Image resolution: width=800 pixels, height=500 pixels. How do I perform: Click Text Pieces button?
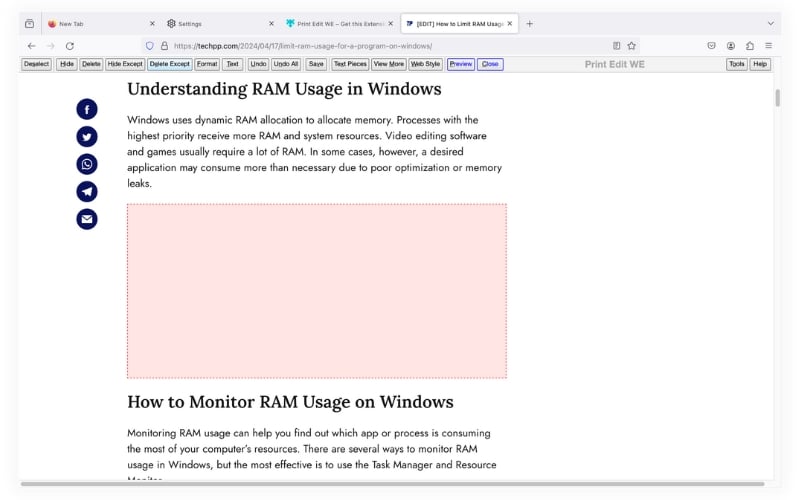click(x=350, y=64)
